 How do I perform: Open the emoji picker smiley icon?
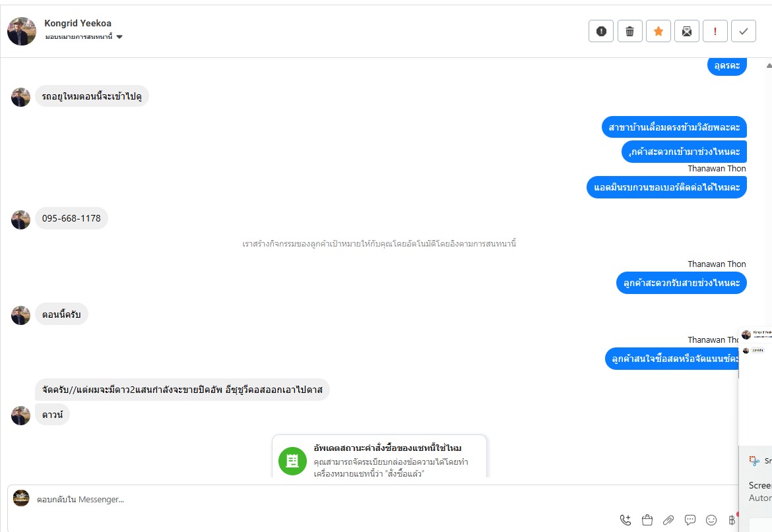711,519
